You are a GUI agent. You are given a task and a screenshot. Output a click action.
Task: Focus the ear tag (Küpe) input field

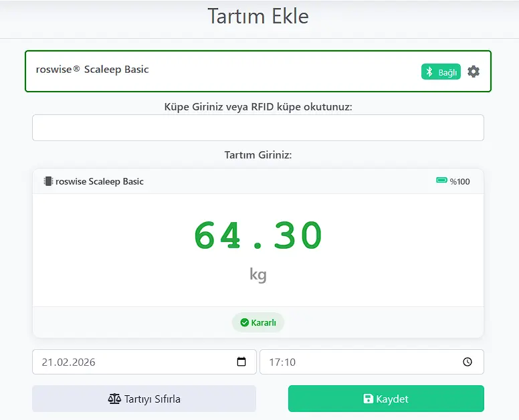click(x=257, y=128)
